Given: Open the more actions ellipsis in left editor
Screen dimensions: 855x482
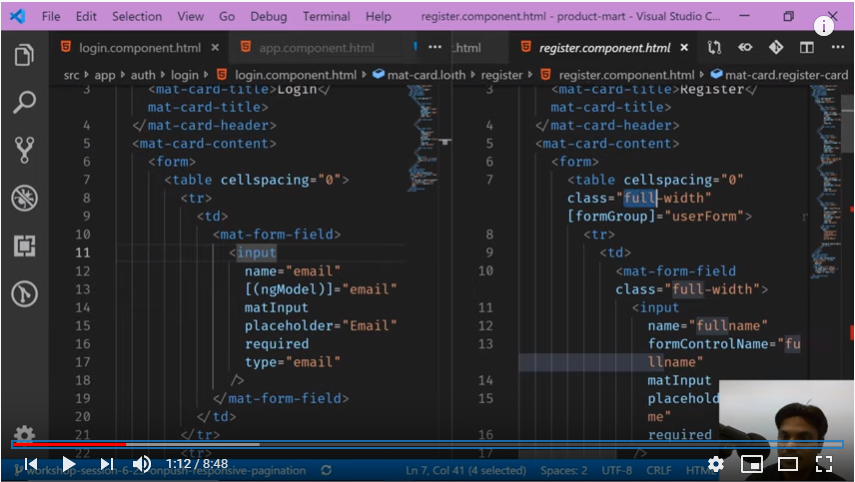Looking at the screenshot, I should point(434,47).
